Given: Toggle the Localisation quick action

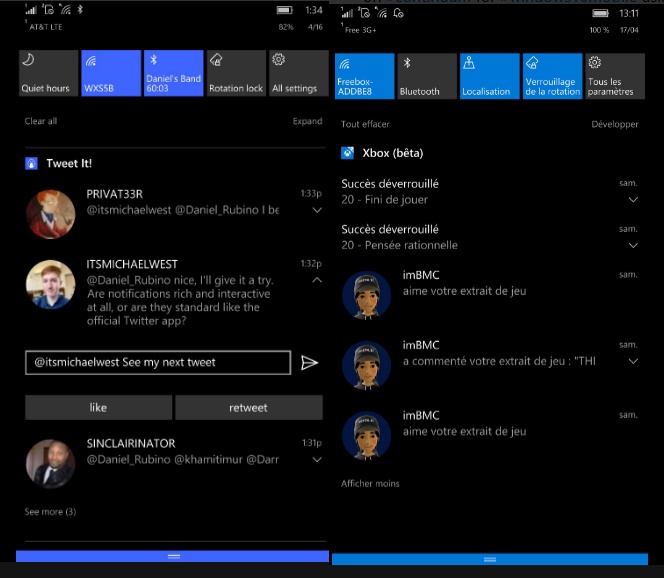Looking at the screenshot, I should pos(487,76).
